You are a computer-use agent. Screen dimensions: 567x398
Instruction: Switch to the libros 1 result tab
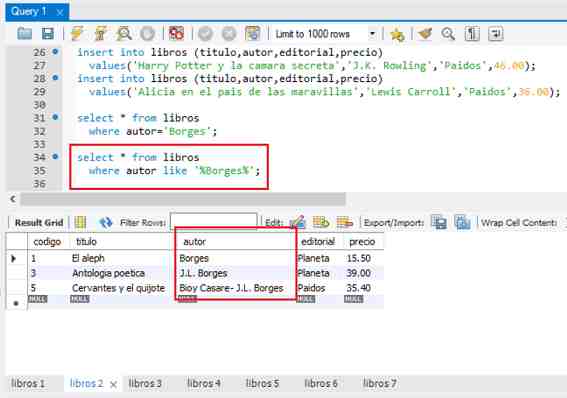click(28, 383)
